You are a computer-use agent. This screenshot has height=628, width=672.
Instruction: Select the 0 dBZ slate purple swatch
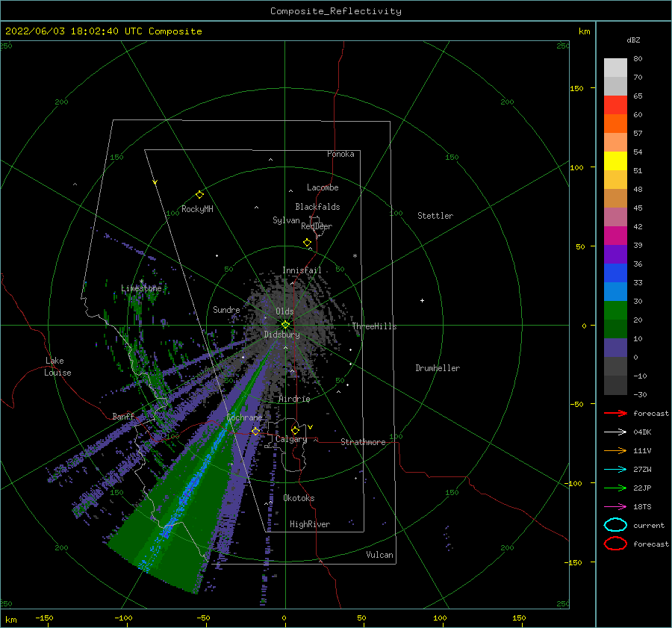[615, 348]
